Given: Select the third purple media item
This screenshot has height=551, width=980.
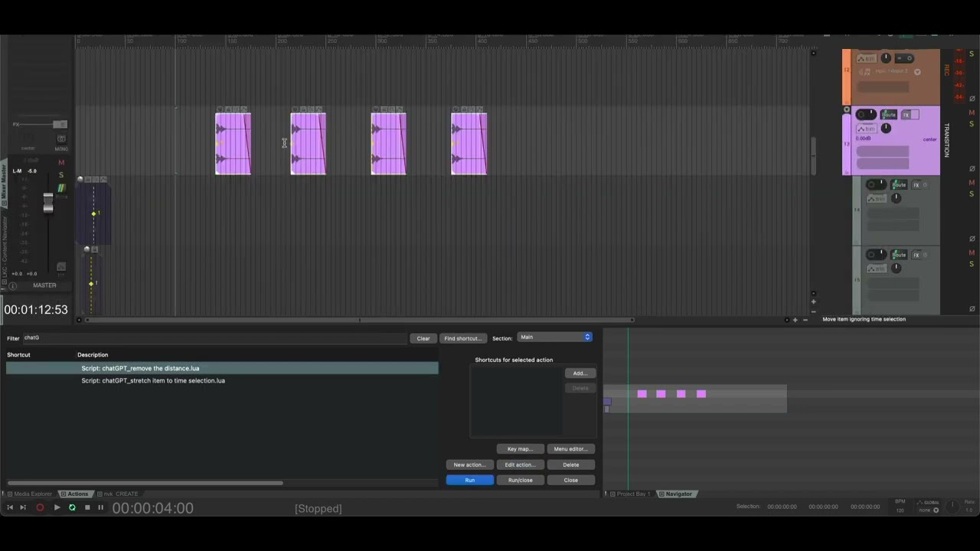Looking at the screenshot, I should point(389,144).
